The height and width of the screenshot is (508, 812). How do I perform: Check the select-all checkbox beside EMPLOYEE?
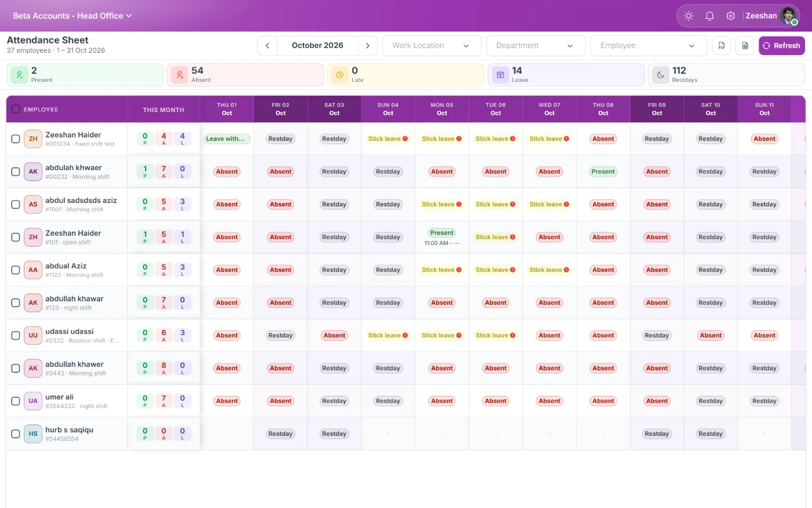point(16,109)
